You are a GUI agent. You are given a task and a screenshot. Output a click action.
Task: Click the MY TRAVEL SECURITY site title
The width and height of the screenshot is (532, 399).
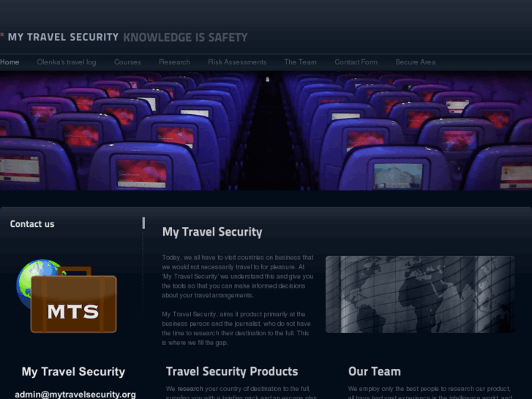tap(63, 37)
